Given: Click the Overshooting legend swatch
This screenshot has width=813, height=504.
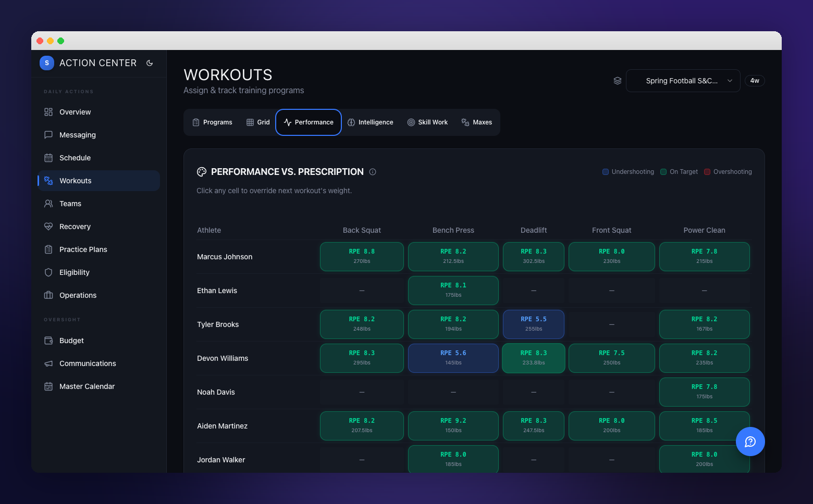Looking at the screenshot, I should point(707,172).
